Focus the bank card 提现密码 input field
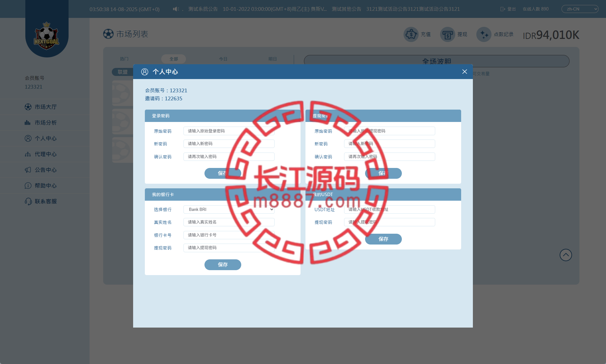 coord(229,248)
